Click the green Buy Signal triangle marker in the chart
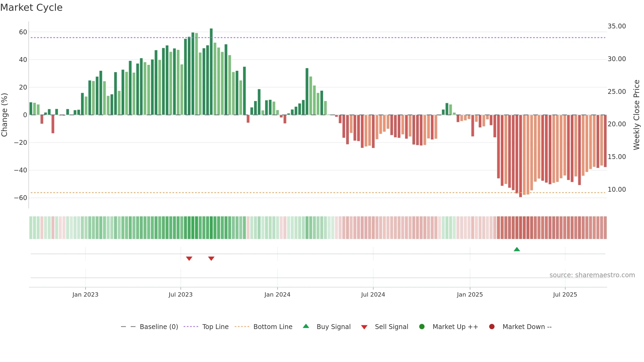This screenshot has width=644, height=362. click(x=517, y=249)
